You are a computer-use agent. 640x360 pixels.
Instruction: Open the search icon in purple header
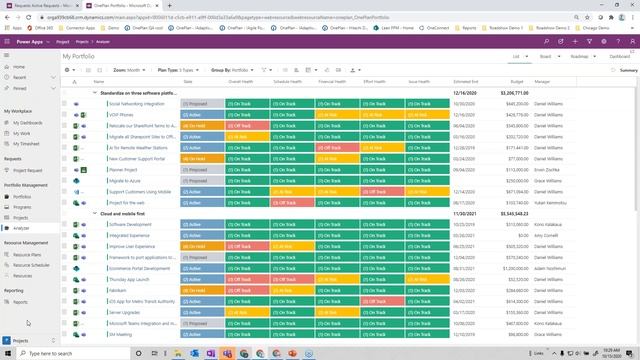[x=546, y=42]
